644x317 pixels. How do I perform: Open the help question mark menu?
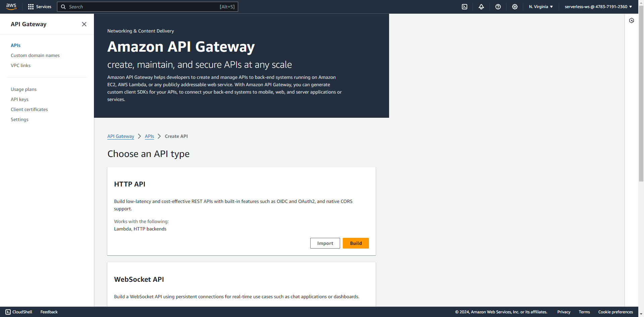[498, 7]
